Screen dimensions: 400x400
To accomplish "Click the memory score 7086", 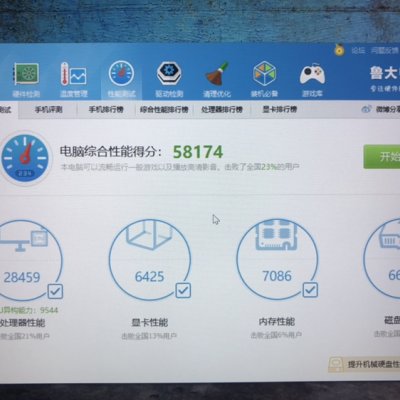I will (277, 276).
